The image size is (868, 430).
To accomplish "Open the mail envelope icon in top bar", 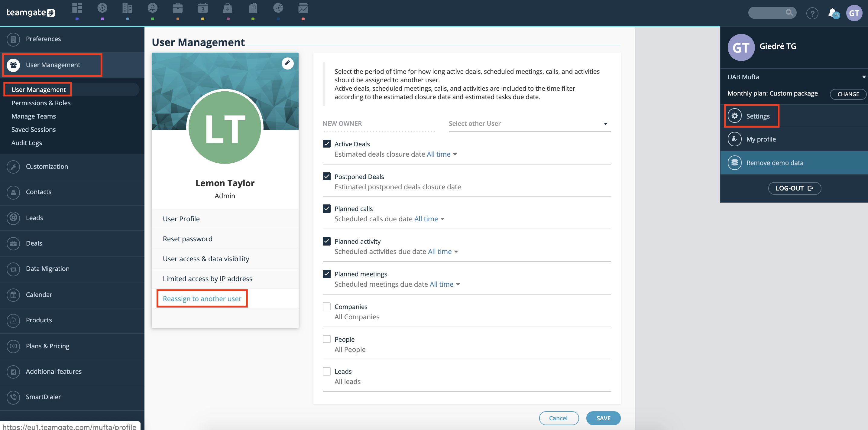I will tap(303, 8).
